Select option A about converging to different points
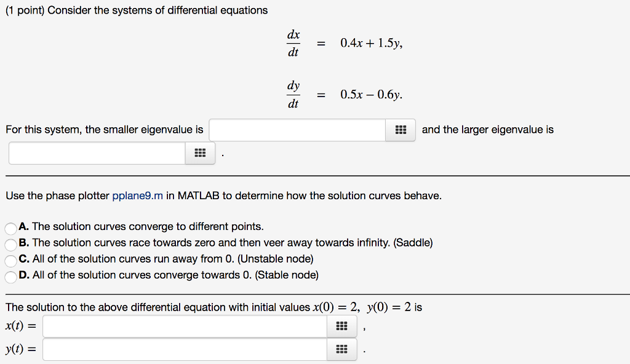This screenshot has width=630, height=364. [x=10, y=227]
